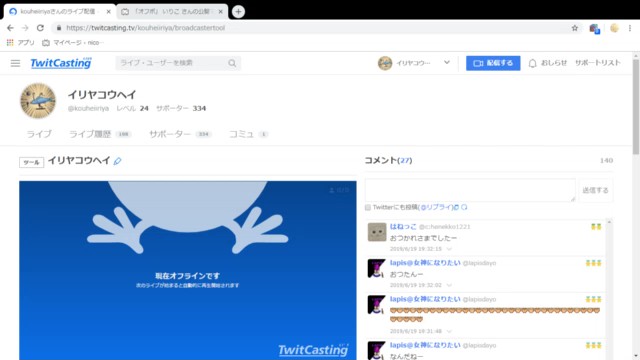Reload the page with refresh icon
The height and width of the screenshot is (360, 640).
(x=40, y=28)
